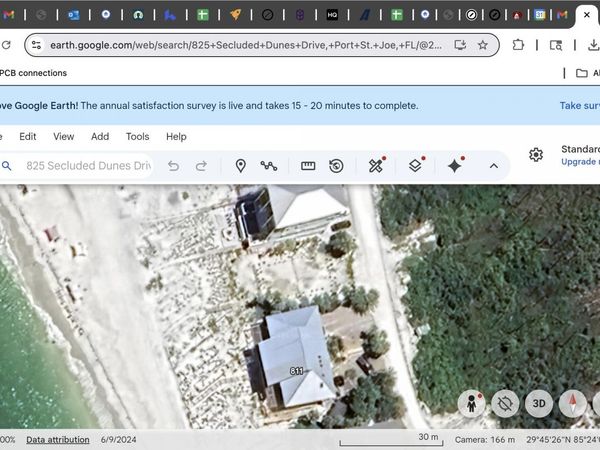This screenshot has height=450, width=600.
Task: Open site information icon in address bar
Action: tap(36, 45)
